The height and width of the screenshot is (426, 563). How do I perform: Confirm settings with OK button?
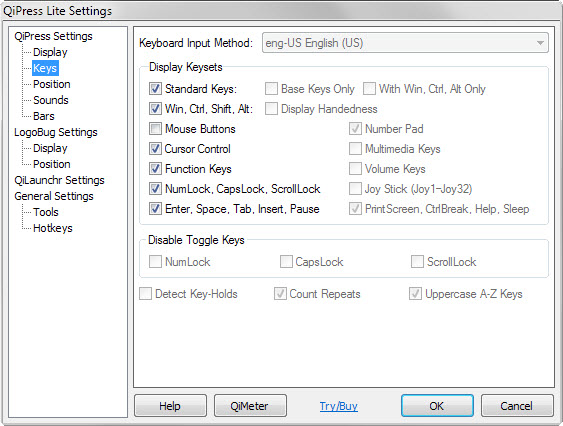(x=437, y=406)
